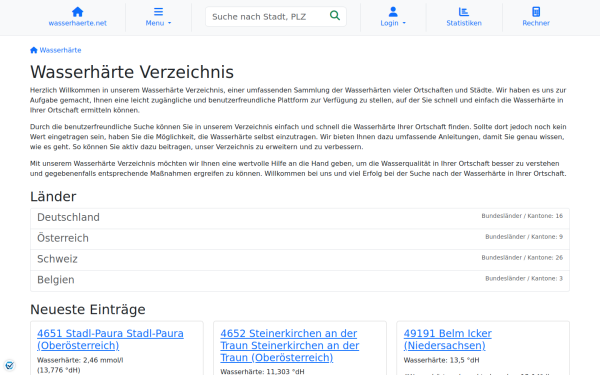Click the green search magnifier icon
Viewport: 600px width, 375px height.
[335, 15]
